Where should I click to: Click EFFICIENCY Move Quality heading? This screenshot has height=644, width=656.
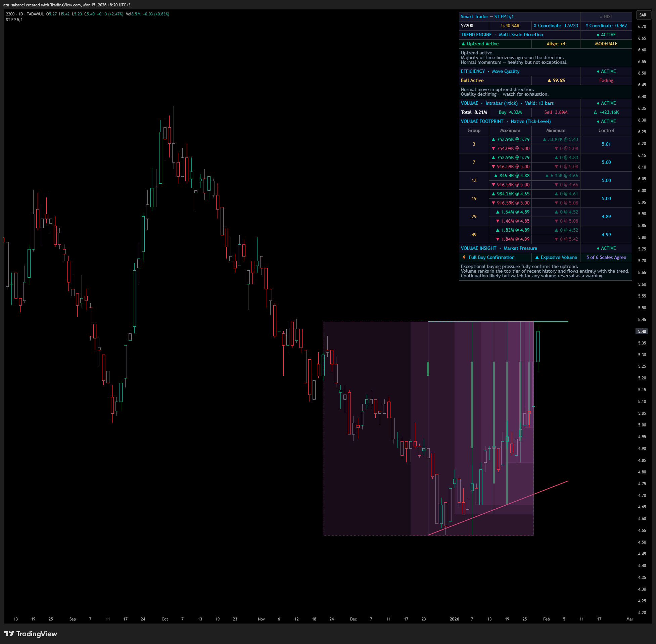(x=519, y=72)
